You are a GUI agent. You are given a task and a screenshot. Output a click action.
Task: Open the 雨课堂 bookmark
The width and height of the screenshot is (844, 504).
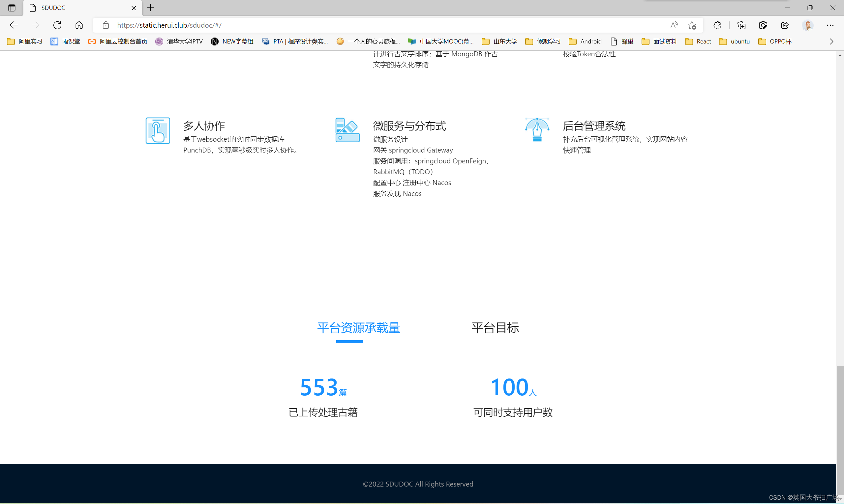pos(65,42)
